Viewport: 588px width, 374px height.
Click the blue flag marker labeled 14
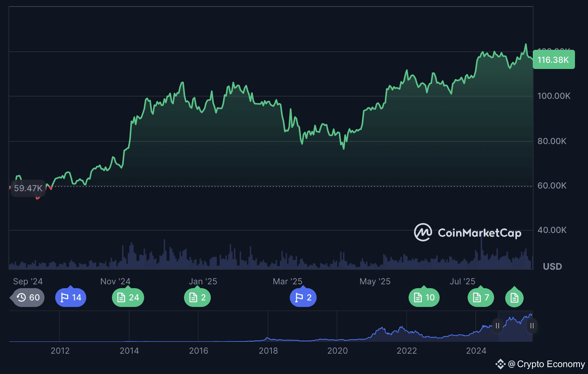coord(71,297)
